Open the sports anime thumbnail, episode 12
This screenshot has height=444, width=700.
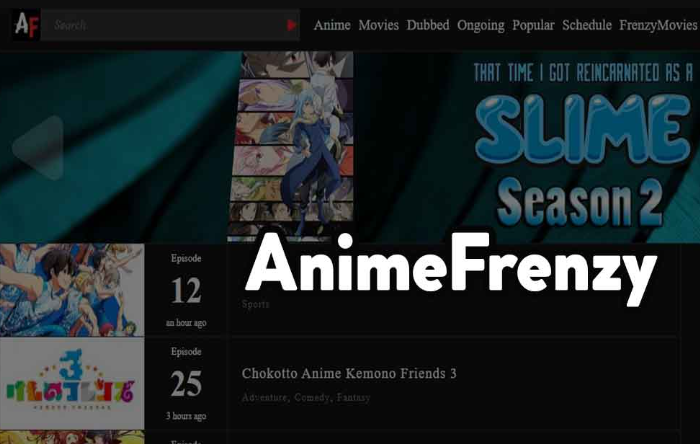click(72, 290)
